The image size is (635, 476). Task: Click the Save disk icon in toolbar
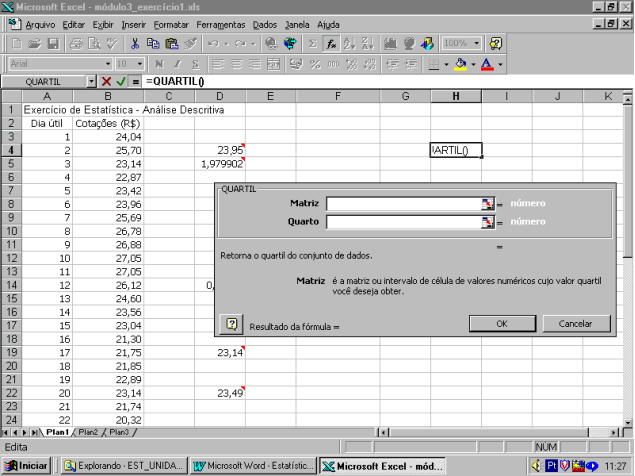point(54,44)
